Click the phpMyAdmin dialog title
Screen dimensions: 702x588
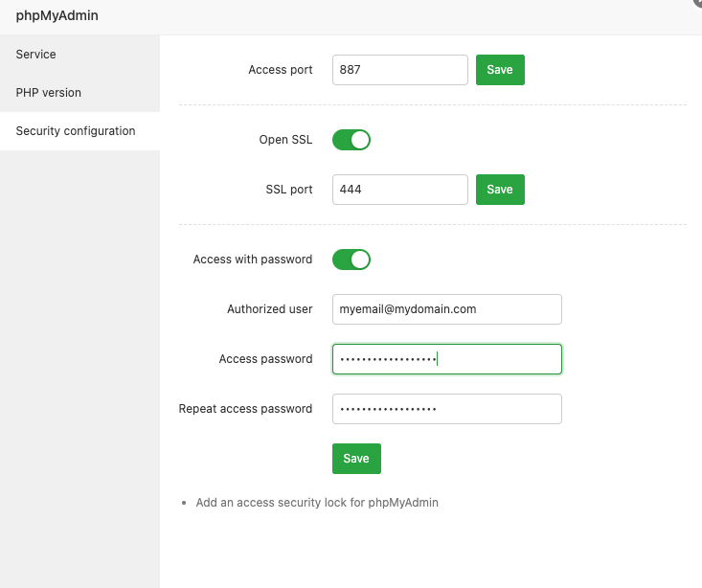point(57,16)
